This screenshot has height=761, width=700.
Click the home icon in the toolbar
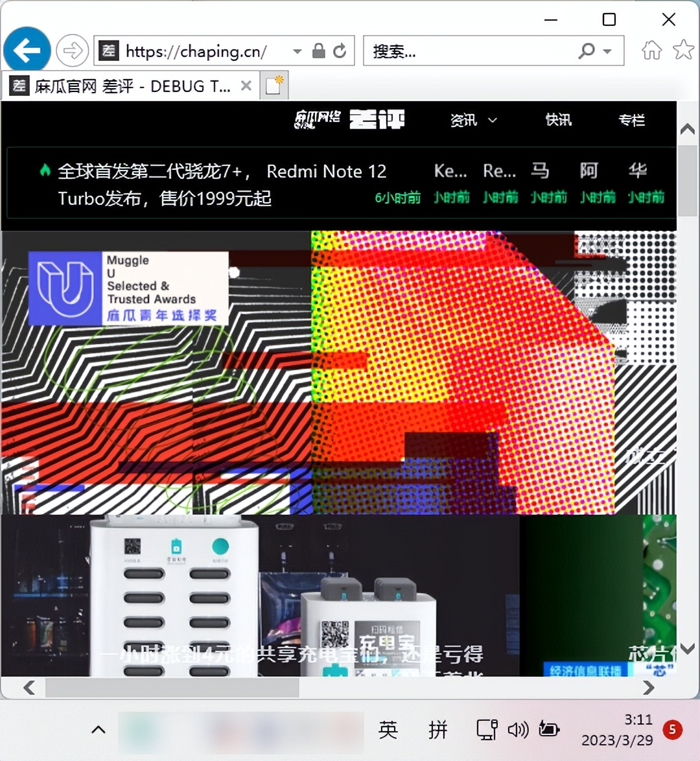651,51
